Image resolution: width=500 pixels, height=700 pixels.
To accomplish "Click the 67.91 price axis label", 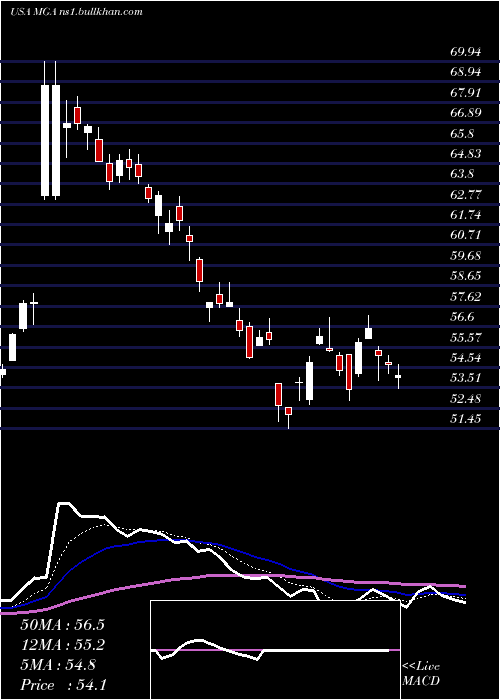I will click(x=466, y=93).
